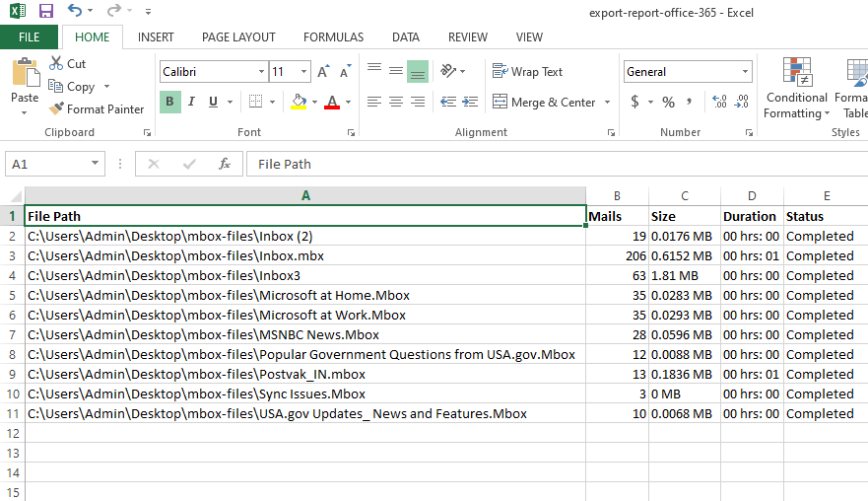The height and width of the screenshot is (501, 868).
Task: Switch to the VIEW tab
Action: 529,37
